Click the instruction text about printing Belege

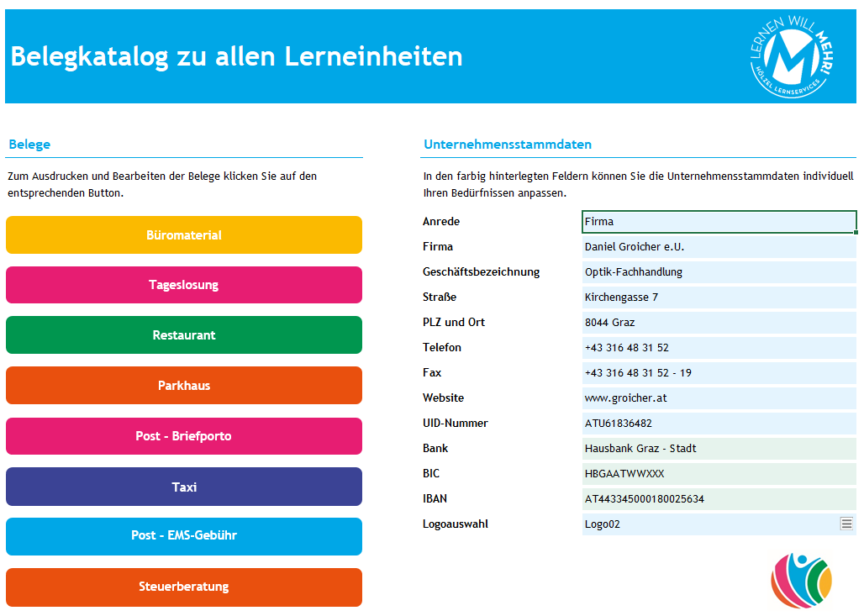point(162,185)
